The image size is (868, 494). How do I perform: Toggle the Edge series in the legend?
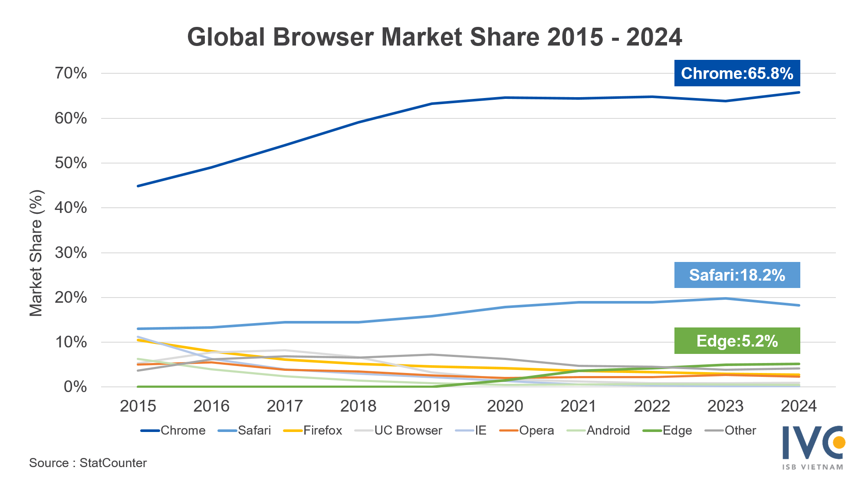point(667,431)
